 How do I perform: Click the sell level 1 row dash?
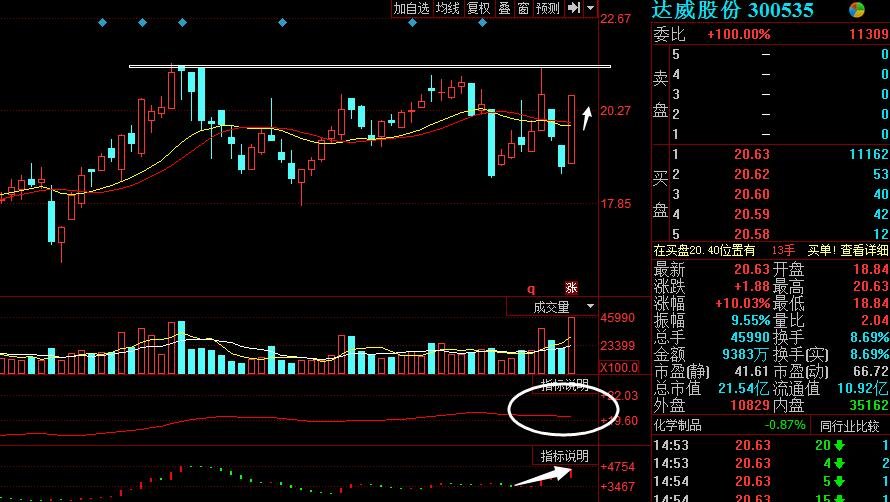coord(766,135)
